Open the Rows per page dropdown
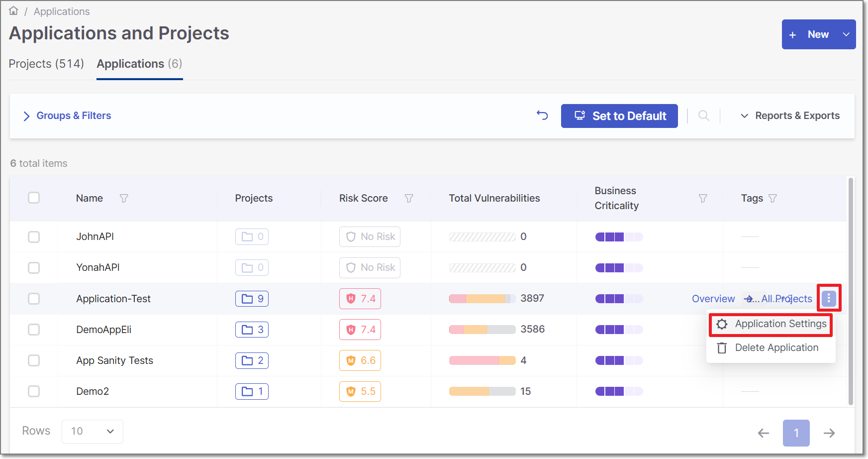868x459 pixels. 92,431
